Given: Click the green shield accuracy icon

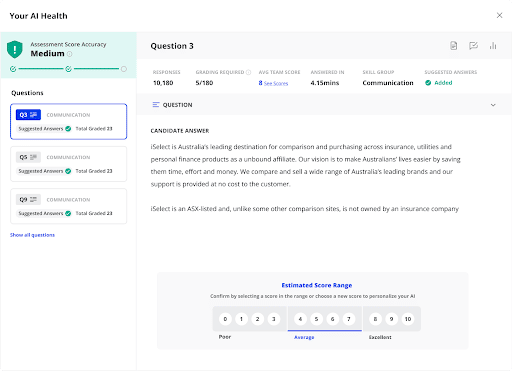Looking at the screenshot, I should (15, 49).
